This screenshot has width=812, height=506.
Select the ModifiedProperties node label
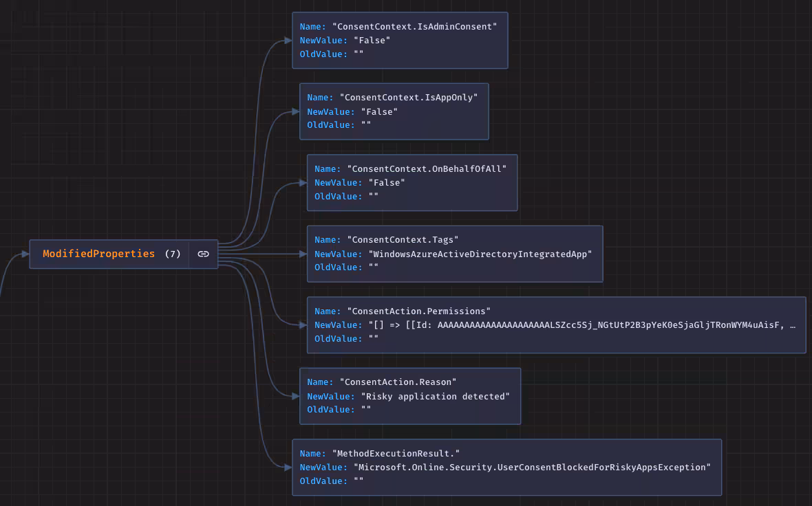tap(98, 254)
